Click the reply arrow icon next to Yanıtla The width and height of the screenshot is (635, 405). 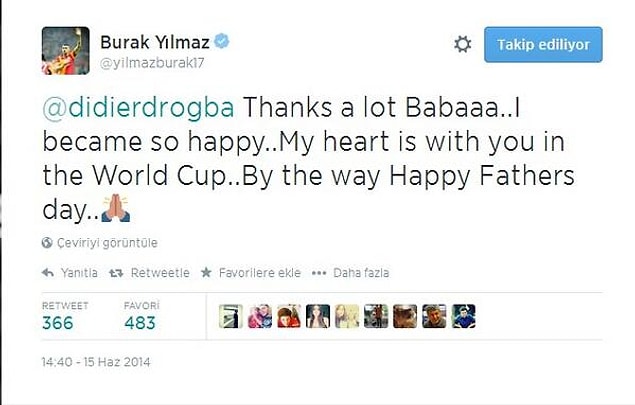click(x=48, y=273)
